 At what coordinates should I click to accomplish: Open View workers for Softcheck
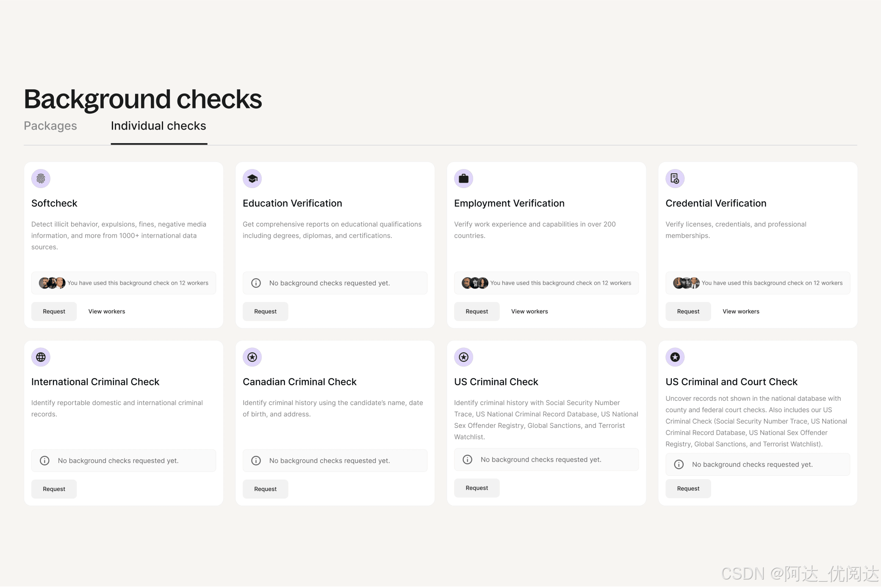click(107, 311)
